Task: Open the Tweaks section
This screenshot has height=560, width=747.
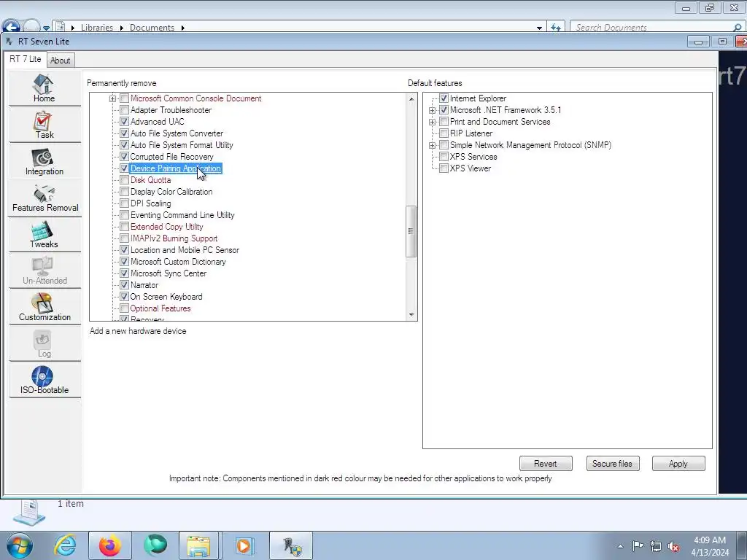Action: (x=44, y=234)
